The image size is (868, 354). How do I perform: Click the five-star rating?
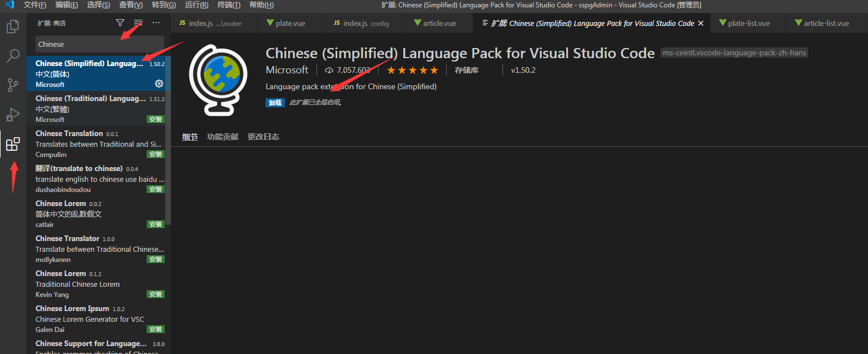coord(412,70)
